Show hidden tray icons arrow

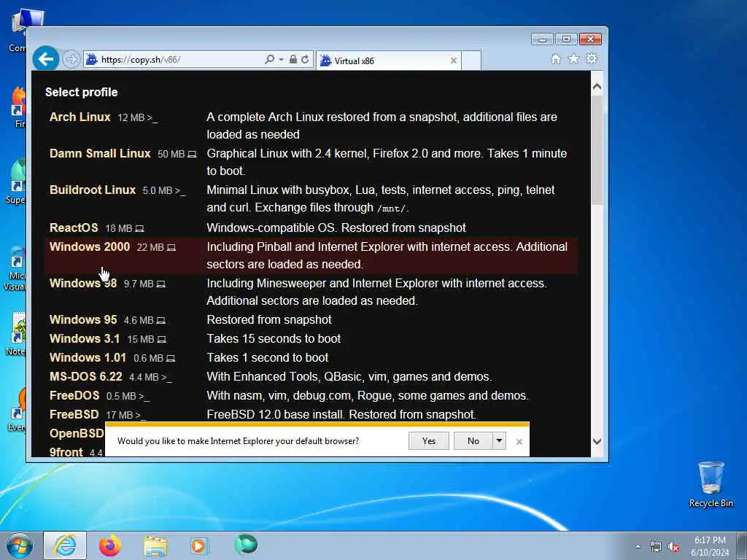pyautogui.click(x=638, y=546)
